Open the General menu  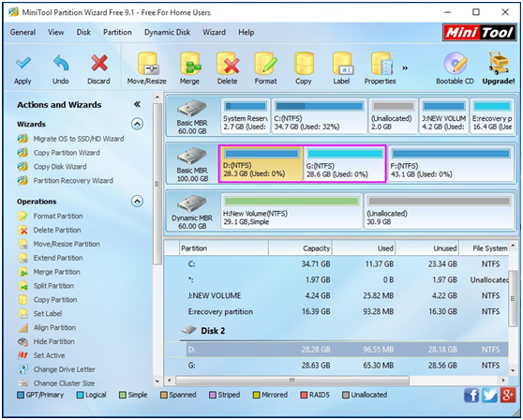23,33
